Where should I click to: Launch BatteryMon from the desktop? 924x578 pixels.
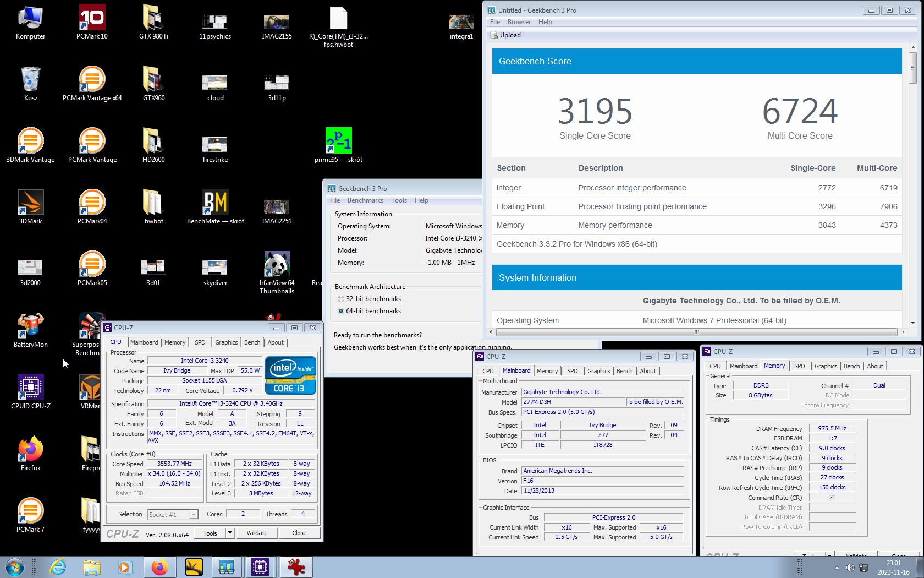[x=30, y=330]
